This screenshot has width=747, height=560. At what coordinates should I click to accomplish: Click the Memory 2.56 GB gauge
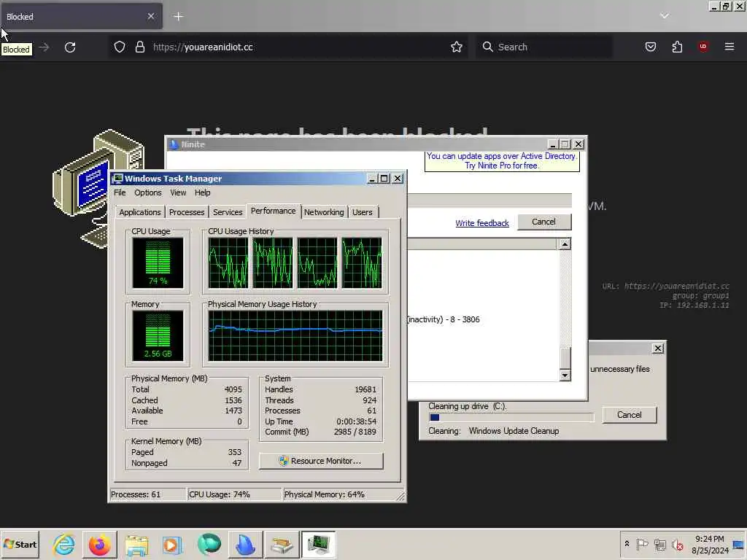tap(158, 335)
